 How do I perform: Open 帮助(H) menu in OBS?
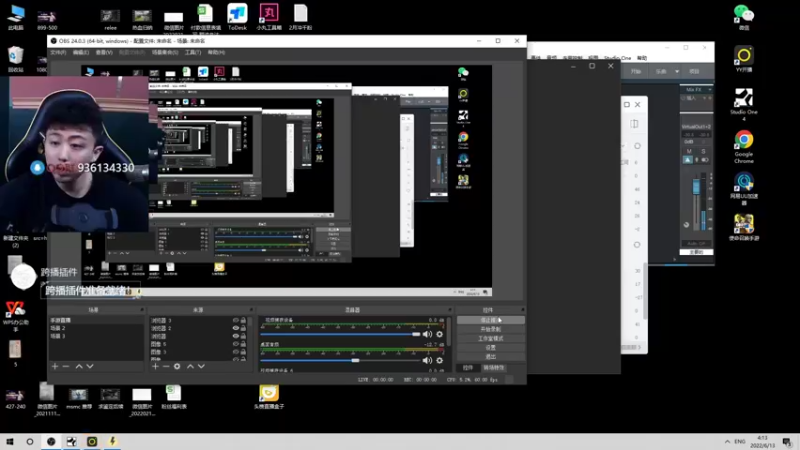(216, 53)
